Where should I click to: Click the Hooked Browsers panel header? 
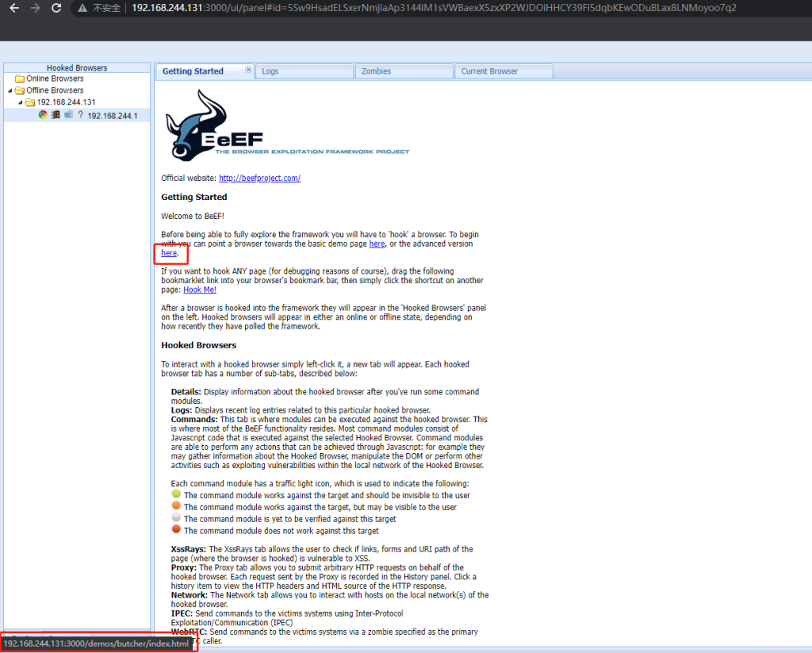coord(77,68)
